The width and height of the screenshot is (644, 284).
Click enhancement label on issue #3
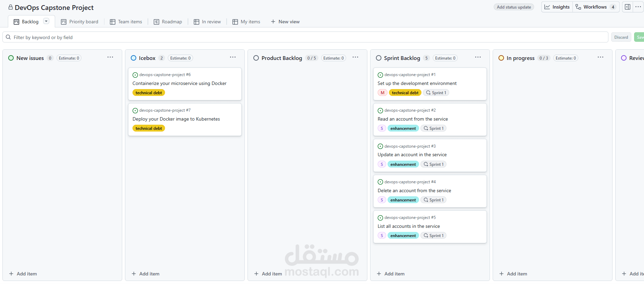click(x=403, y=164)
